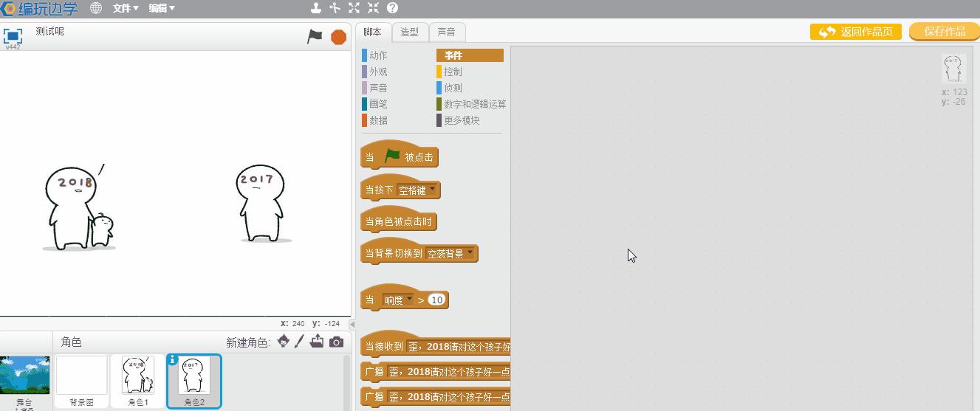980x411 pixels.
Task: Collapse the stage panel small arrow
Action: 352,325
